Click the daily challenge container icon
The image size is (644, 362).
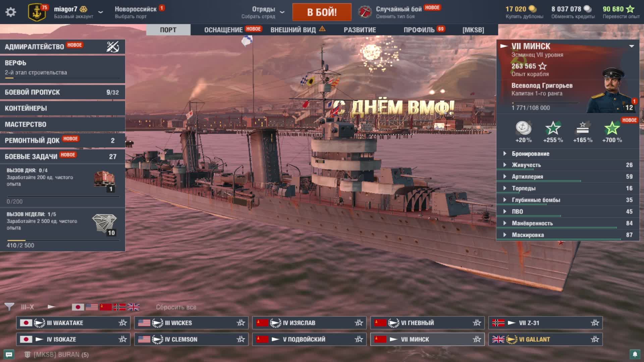pyautogui.click(x=105, y=179)
